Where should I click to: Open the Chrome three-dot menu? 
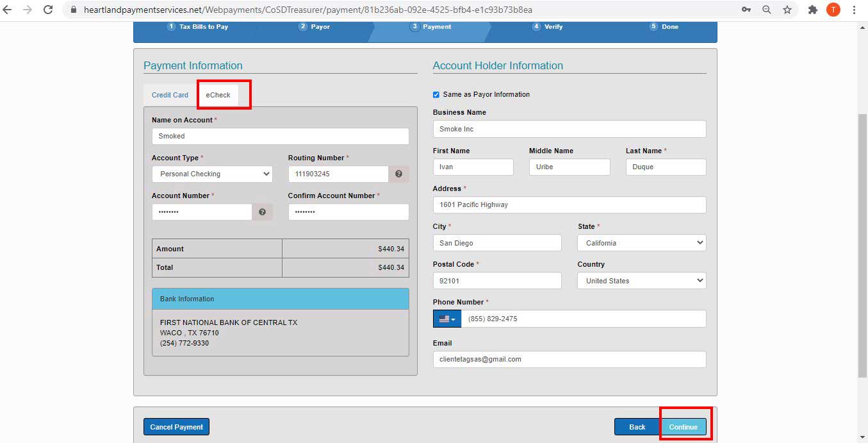click(855, 10)
